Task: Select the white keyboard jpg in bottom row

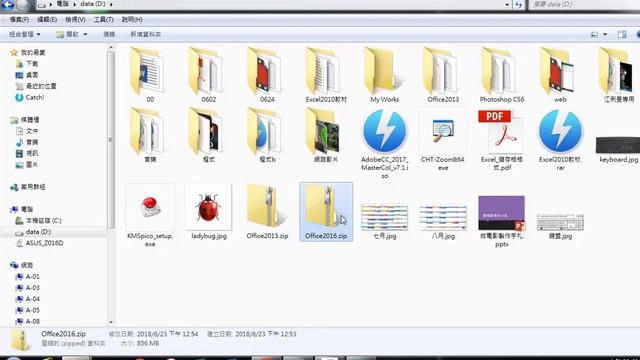Action: pyautogui.click(x=560, y=227)
